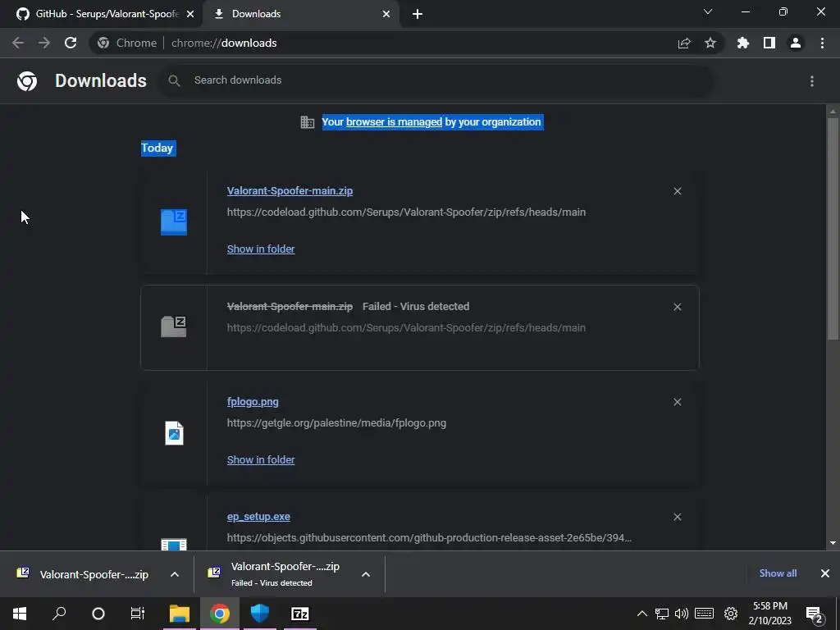Open the volume tray icon
This screenshot has width=840, height=630.
point(682,614)
